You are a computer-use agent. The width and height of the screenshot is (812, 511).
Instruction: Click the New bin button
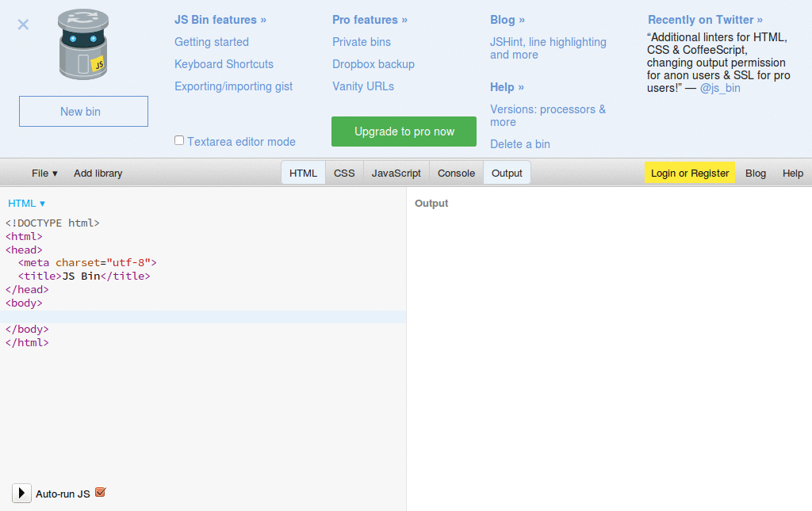pos(83,111)
